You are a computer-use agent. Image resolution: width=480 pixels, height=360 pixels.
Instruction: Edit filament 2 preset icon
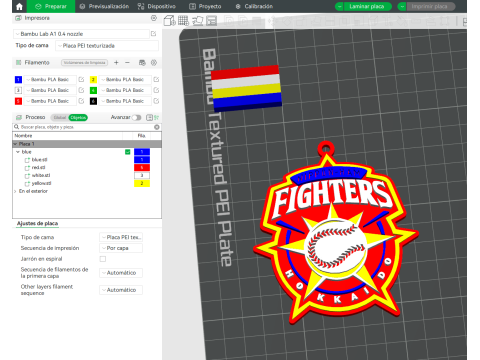(156, 79)
